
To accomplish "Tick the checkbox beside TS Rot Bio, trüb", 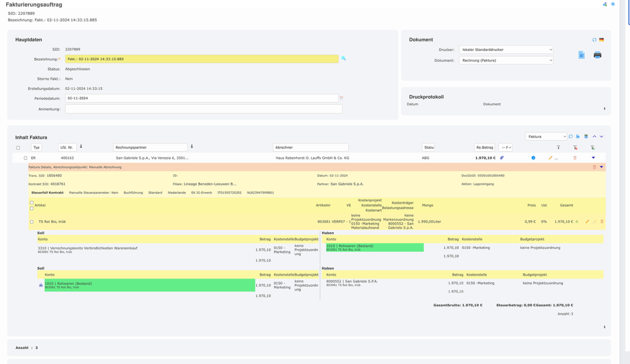I will (32, 222).
